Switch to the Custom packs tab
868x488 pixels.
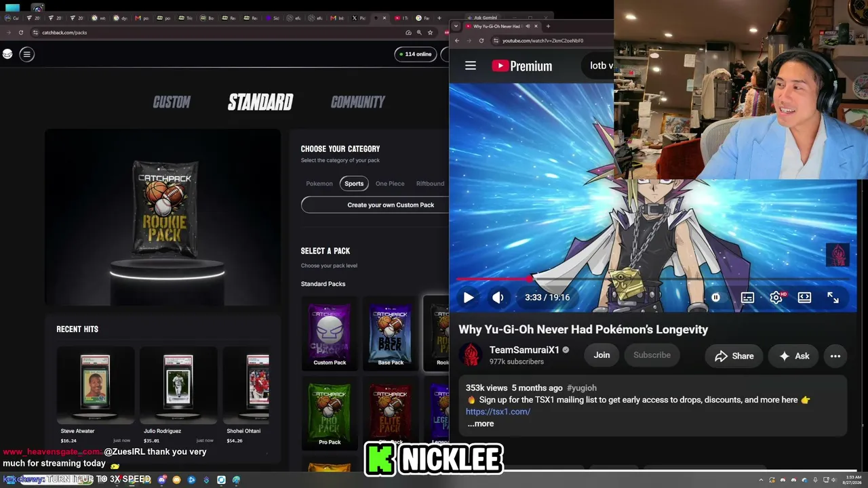(172, 102)
